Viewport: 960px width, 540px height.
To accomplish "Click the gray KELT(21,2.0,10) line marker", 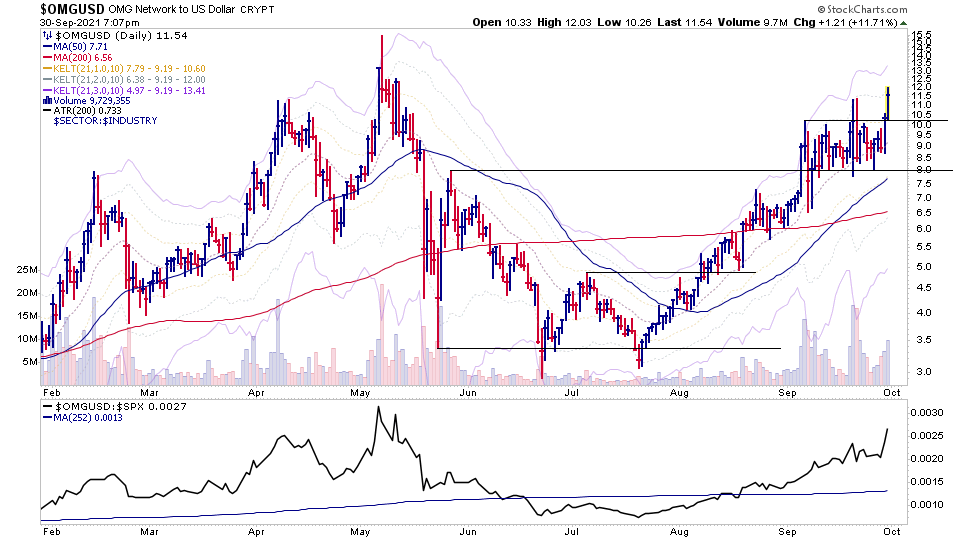I will 47,80.
